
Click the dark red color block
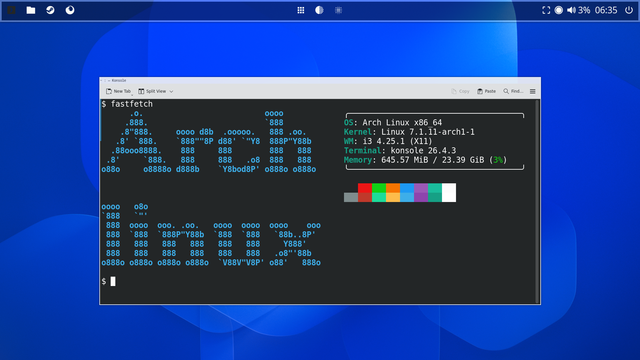pos(365,198)
